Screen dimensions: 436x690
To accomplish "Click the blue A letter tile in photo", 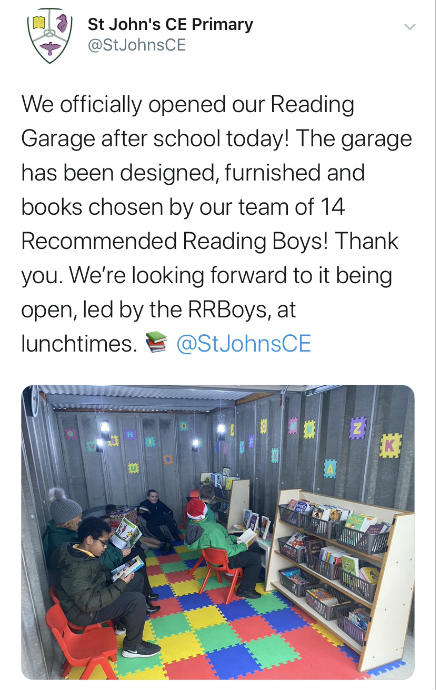I will click(330, 469).
